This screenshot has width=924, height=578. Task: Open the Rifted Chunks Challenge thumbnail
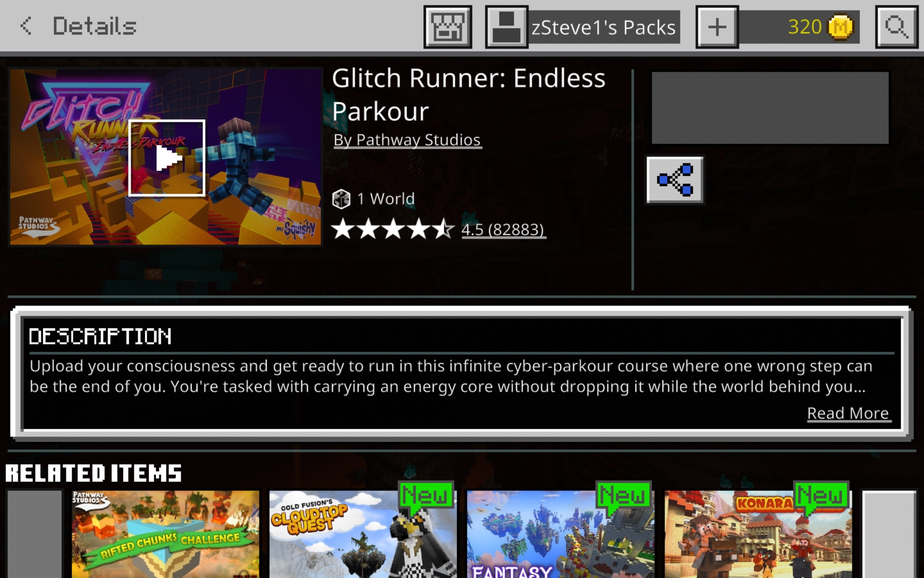[166, 534]
